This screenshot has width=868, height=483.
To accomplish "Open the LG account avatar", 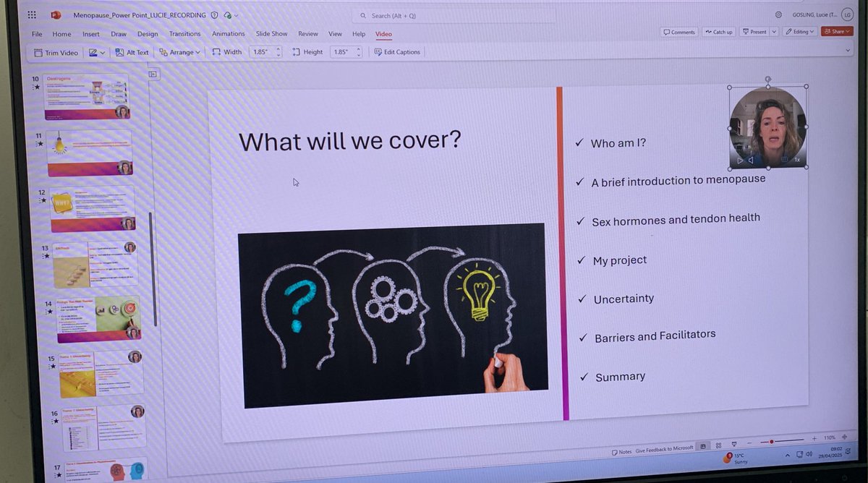I will point(847,15).
